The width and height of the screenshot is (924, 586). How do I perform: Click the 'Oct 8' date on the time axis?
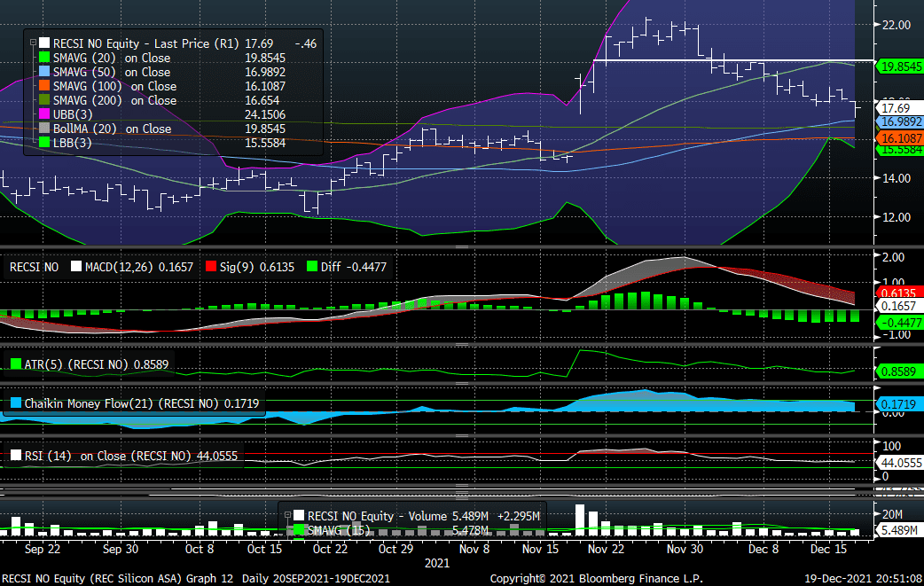tap(200, 549)
